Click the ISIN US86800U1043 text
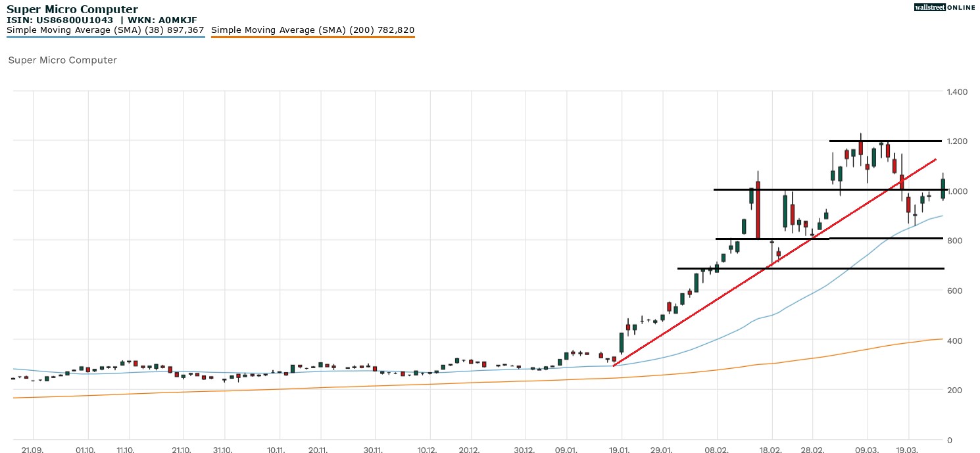 pyautogui.click(x=60, y=20)
